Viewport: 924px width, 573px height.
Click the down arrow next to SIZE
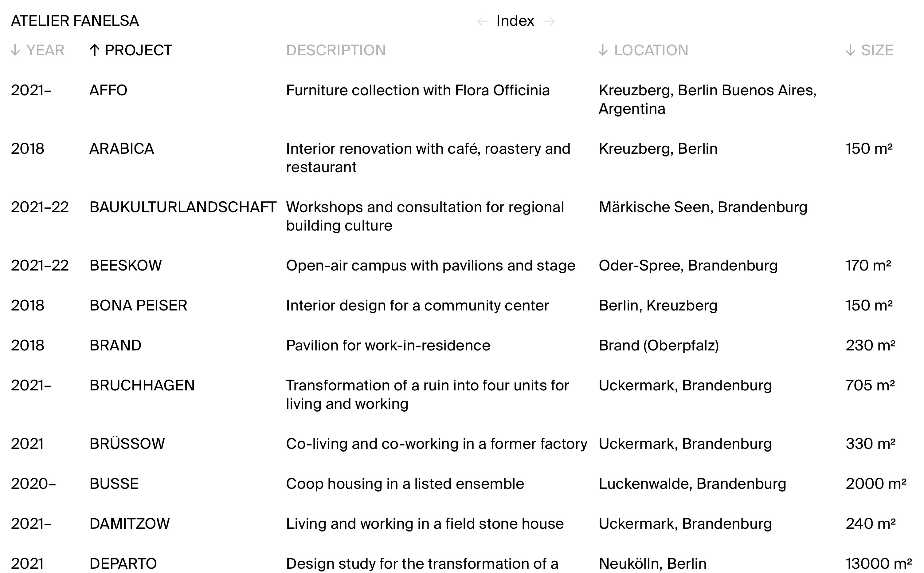(850, 50)
